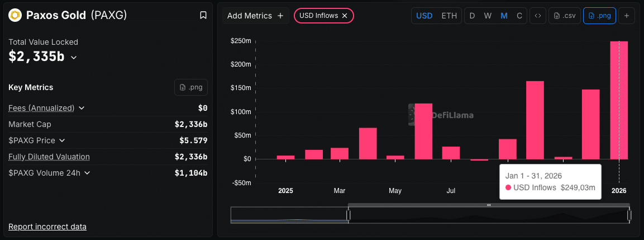Set chart interval to daily (D)
Viewport: 644px width, 240px height.
pyautogui.click(x=473, y=16)
